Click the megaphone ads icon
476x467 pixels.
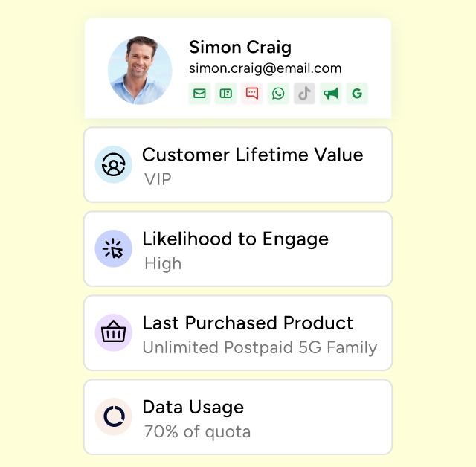(x=330, y=94)
